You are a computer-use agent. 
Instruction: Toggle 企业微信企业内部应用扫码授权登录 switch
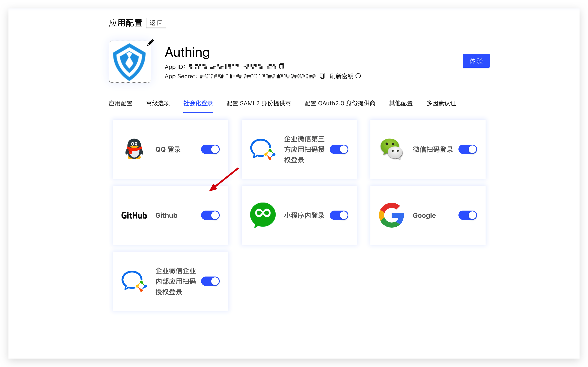(210, 281)
